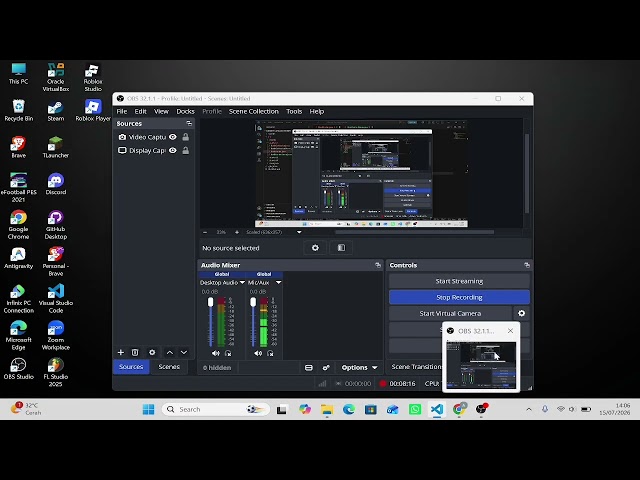Move source up with arrow
This screenshot has height=480, width=640.
tap(170, 352)
